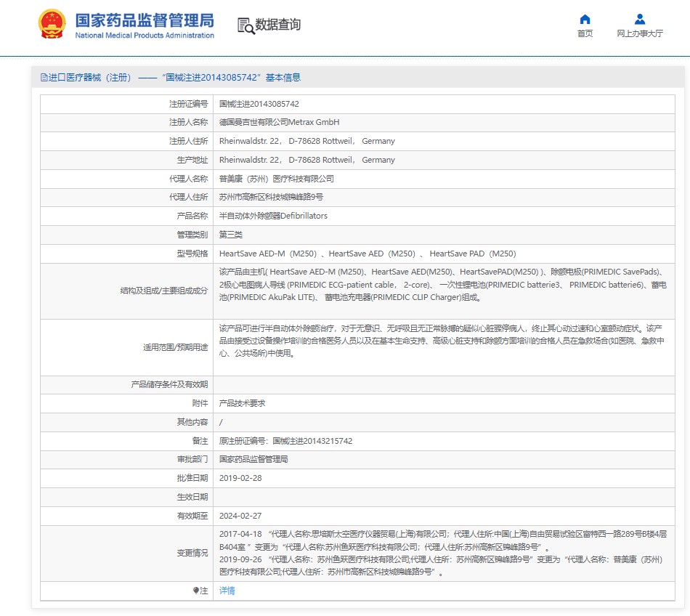This screenshot has height=616, width=690.
Task: Click the 管理类别 label
Action: (x=192, y=235)
